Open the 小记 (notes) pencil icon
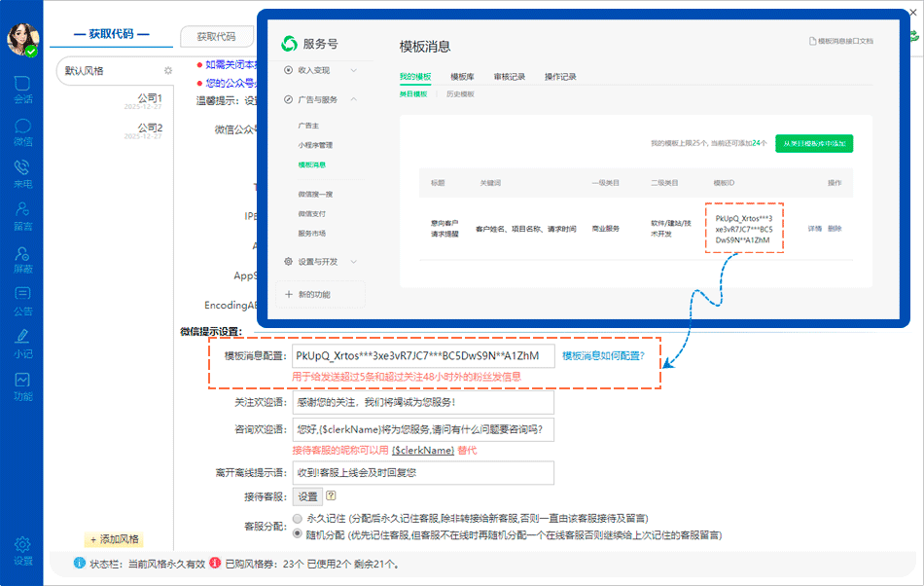 (x=22, y=339)
